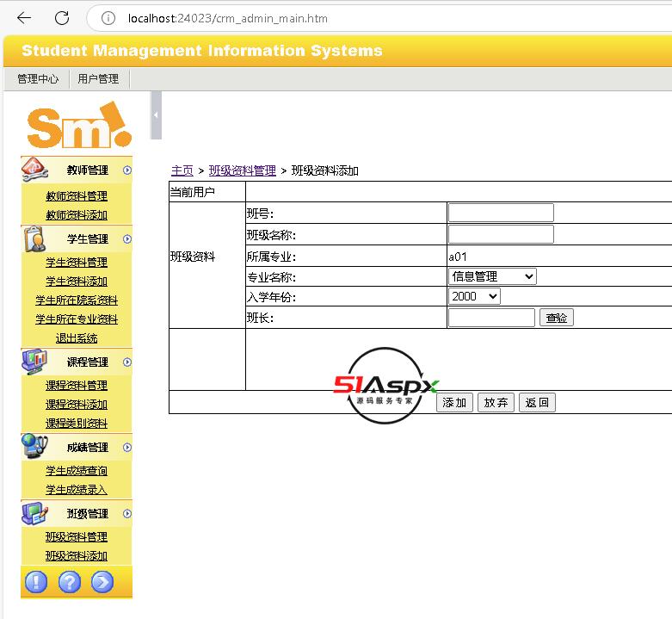The width and height of the screenshot is (672, 619).
Task: Open the 管理中心 menu
Action: [x=38, y=79]
